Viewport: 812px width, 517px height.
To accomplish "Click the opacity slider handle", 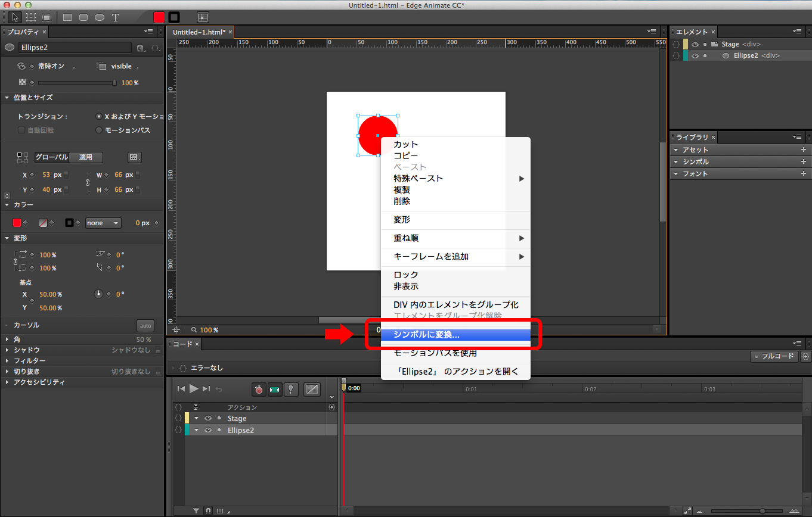I will point(114,83).
